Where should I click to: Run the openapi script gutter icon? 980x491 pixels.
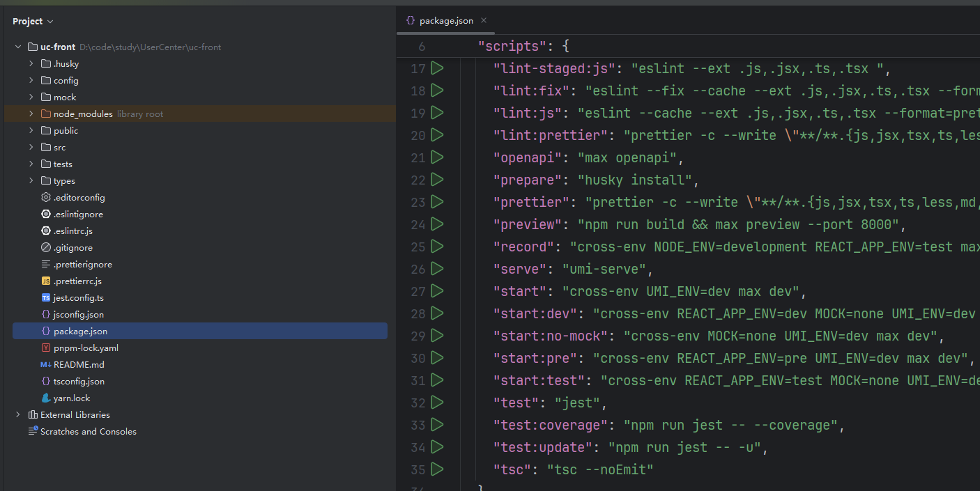click(x=437, y=157)
